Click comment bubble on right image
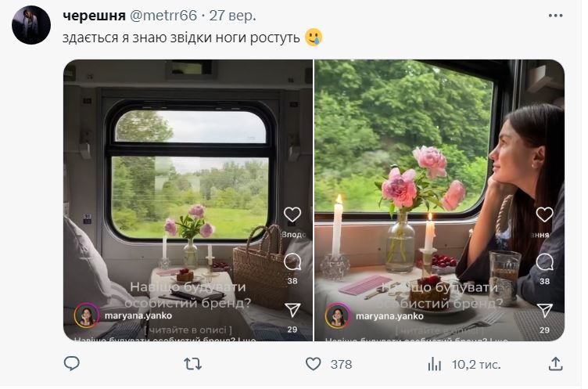The image size is (588, 389). [544, 261]
